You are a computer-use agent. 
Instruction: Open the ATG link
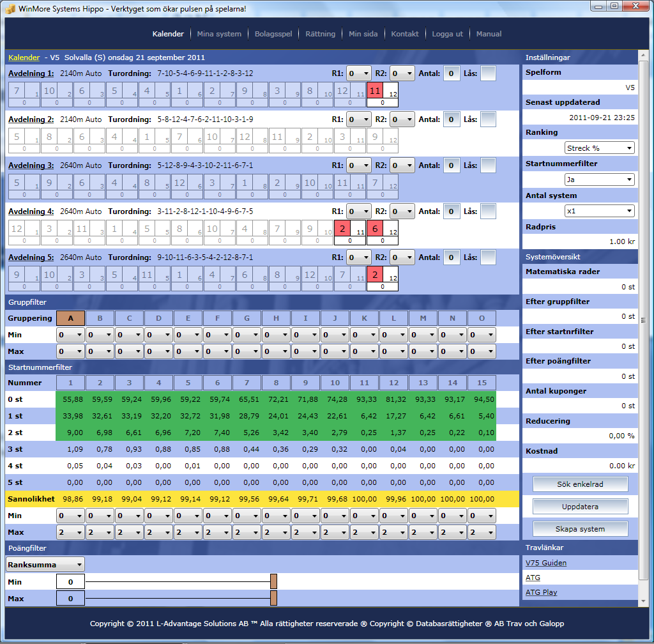(x=533, y=578)
